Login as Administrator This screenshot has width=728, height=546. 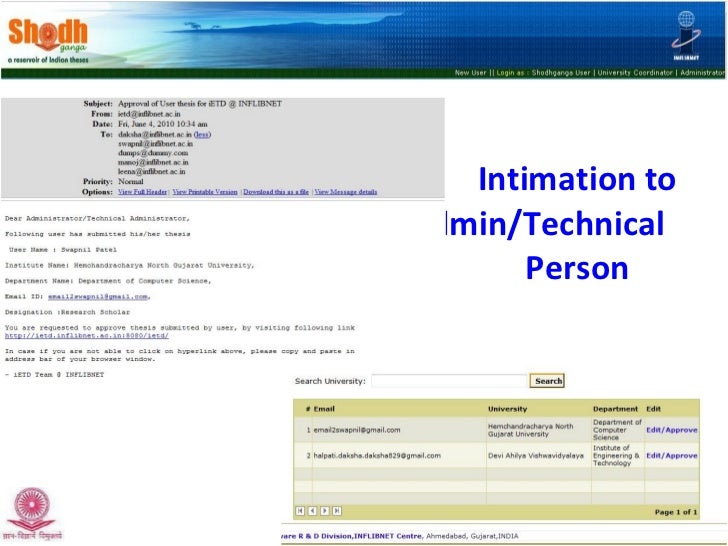pos(703,72)
